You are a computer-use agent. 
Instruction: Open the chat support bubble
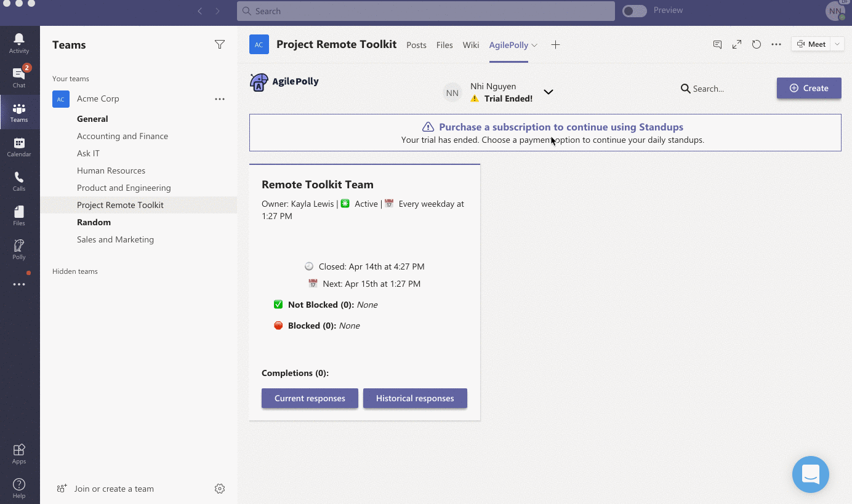(x=811, y=474)
